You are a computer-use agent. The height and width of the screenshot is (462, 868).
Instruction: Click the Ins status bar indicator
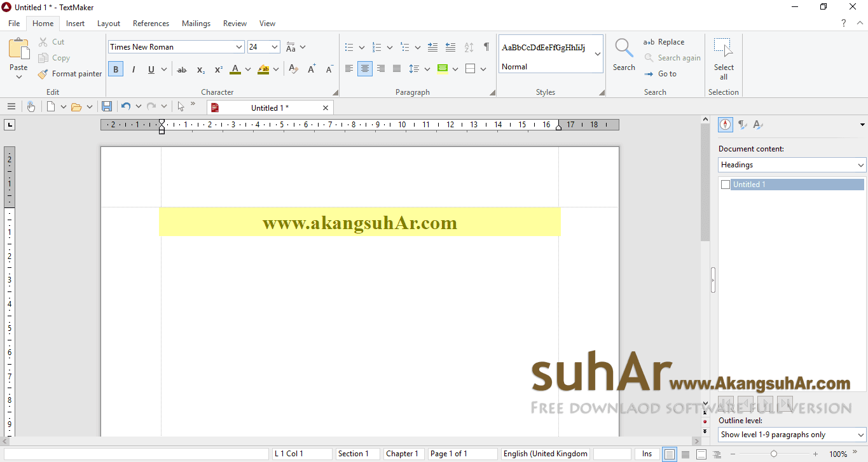click(x=647, y=454)
